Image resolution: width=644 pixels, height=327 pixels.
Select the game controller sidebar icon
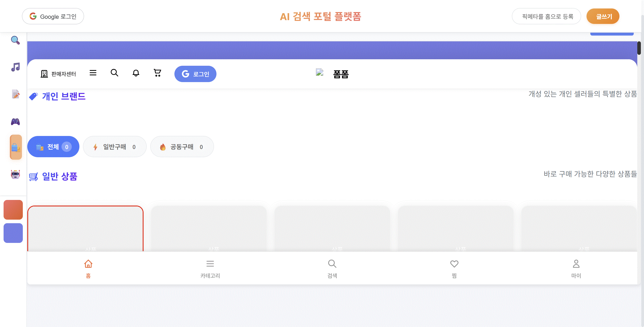pyautogui.click(x=15, y=122)
